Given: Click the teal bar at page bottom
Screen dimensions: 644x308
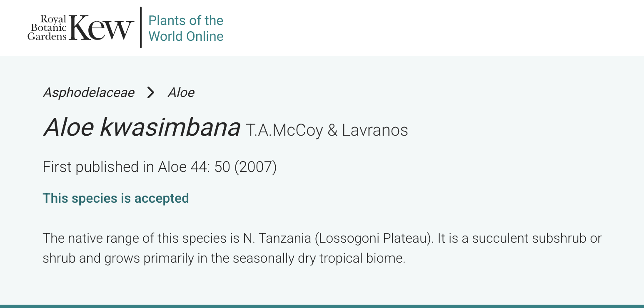Looking at the screenshot, I should click(322, 306).
